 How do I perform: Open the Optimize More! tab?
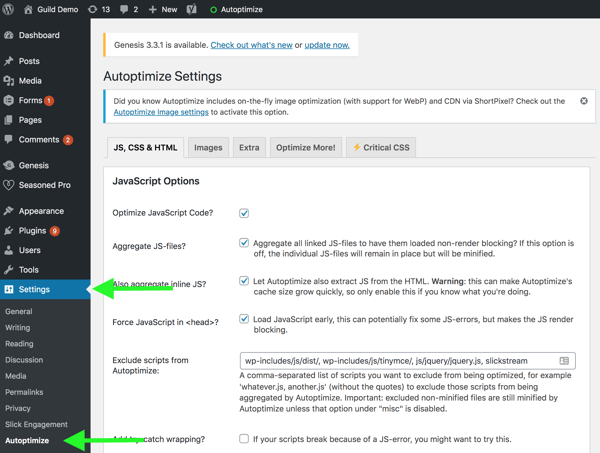[306, 148]
